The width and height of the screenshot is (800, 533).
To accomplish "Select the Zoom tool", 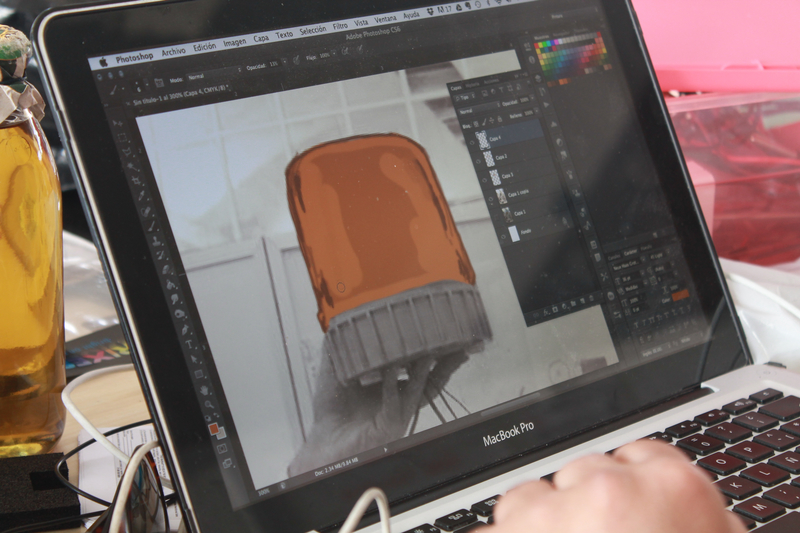I will pyautogui.click(x=209, y=404).
